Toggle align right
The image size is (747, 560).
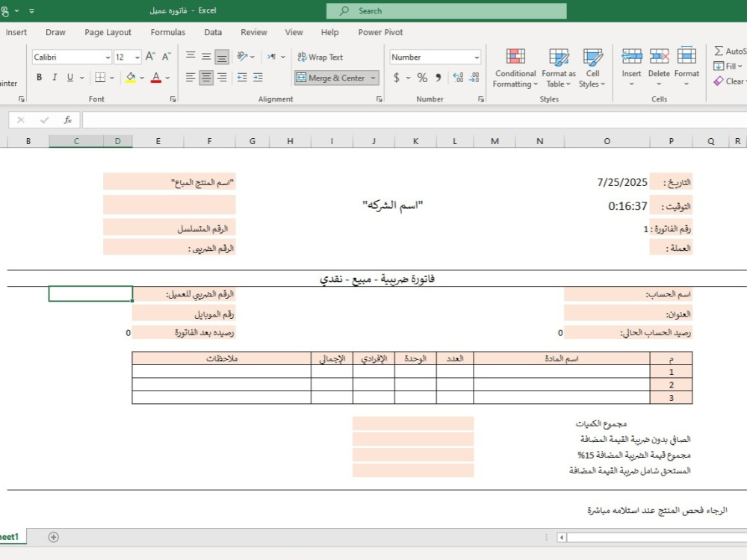[x=222, y=77]
